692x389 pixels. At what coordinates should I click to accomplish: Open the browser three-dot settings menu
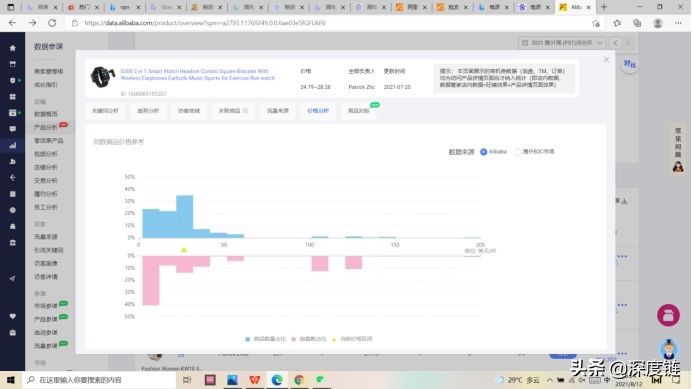[x=678, y=23]
